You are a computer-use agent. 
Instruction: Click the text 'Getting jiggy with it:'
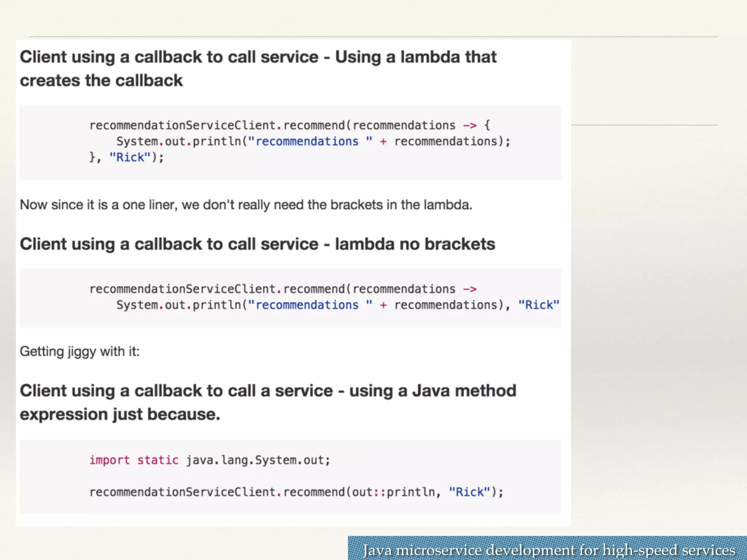pos(80,352)
